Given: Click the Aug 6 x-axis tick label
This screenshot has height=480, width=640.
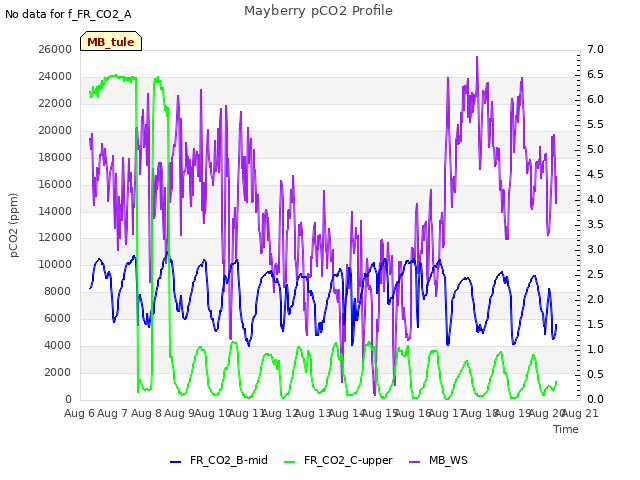Looking at the screenshot, I should (x=79, y=413).
